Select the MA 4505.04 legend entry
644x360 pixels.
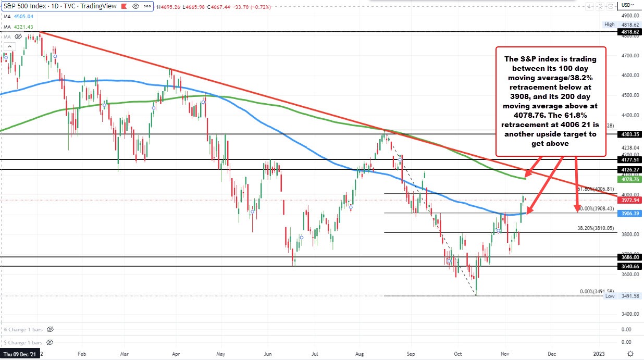tap(19, 17)
